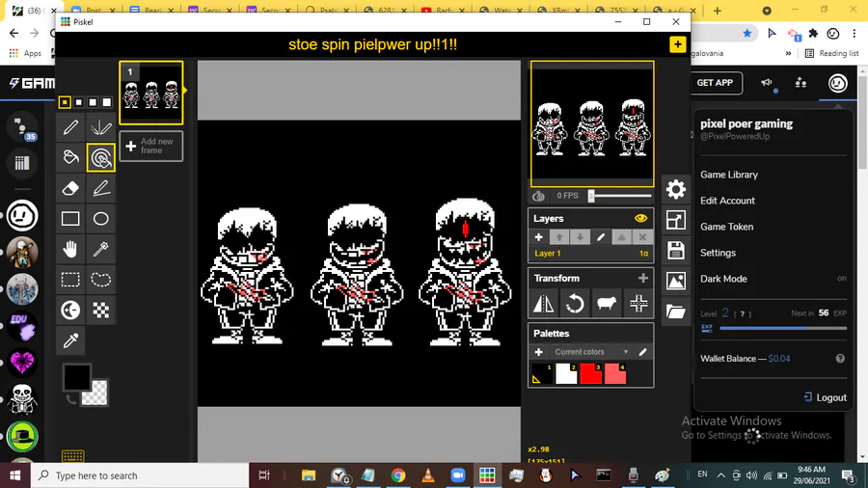Screen dimensions: 868x488
Task: Log out via the Logout link
Action: coord(825,397)
